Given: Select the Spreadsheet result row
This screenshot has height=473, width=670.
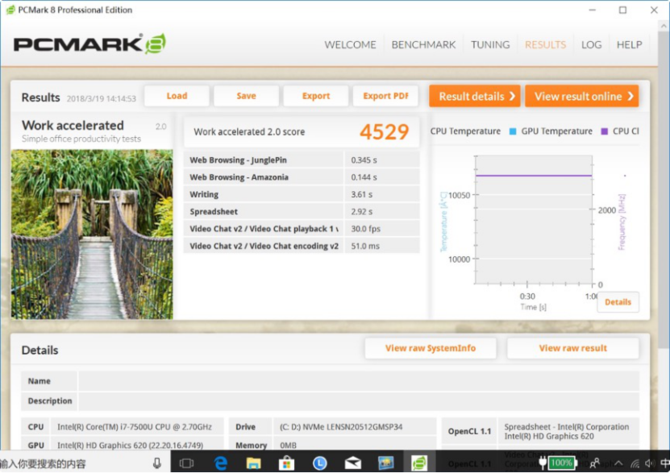Looking at the screenshot, I should coord(302,211).
